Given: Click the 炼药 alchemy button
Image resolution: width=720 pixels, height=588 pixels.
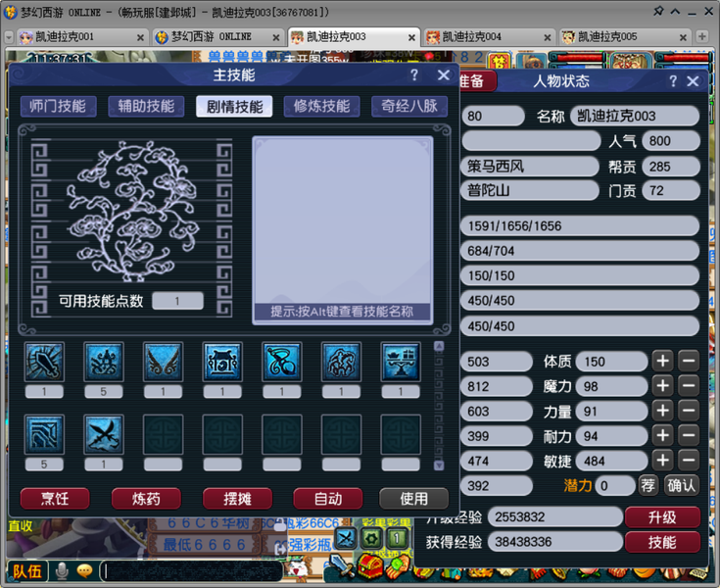Looking at the screenshot, I should [x=146, y=499].
